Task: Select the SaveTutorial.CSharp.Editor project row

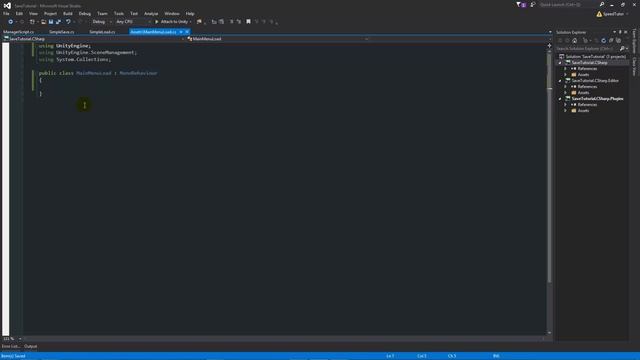Action: 593,81
